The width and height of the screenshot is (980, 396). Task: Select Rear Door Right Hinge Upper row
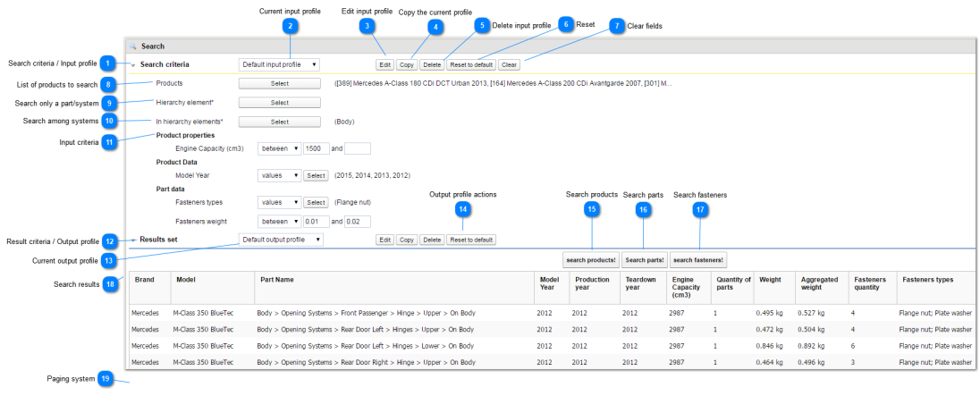[552, 362]
